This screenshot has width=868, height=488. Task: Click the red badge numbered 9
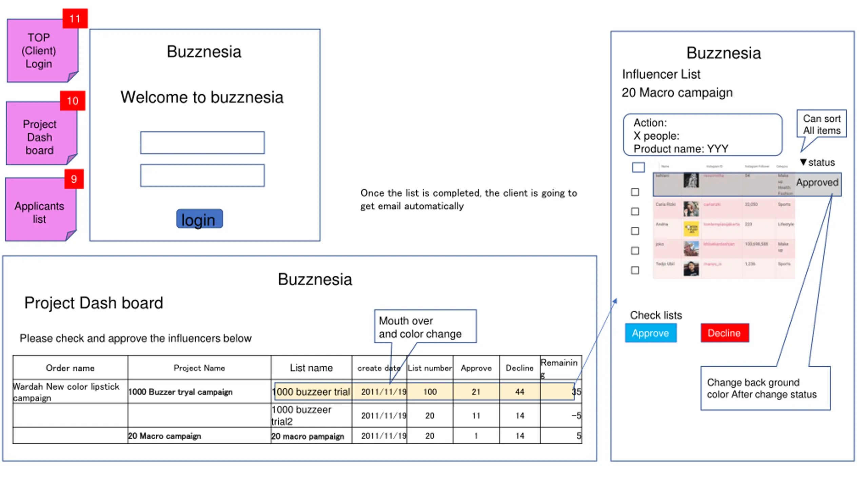pos(74,179)
